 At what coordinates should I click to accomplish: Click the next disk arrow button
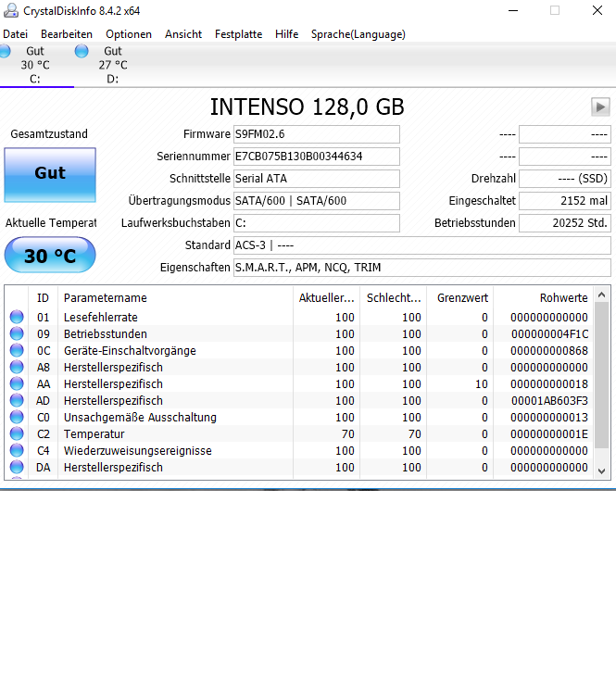pyautogui.click(x=600, y=107)
